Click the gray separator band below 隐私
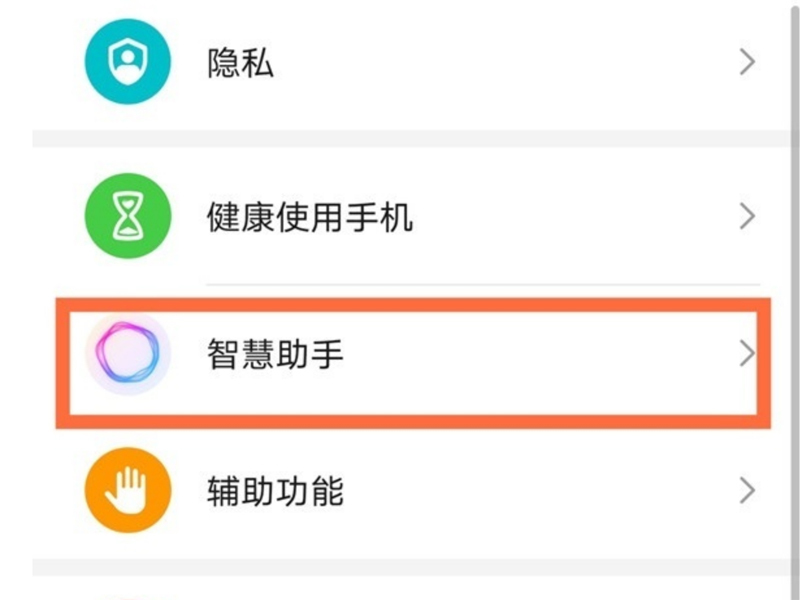The height and width of the screenshot is (600, 800). (400, 138)
